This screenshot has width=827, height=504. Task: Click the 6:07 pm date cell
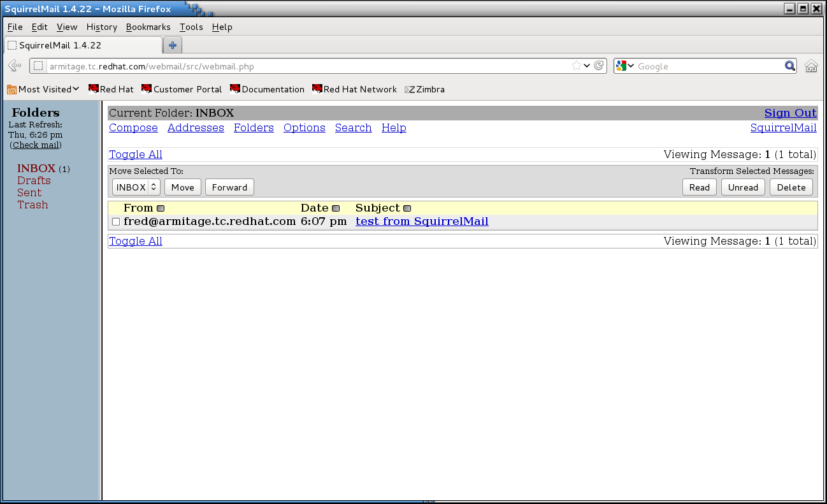(x=324, y=221)
